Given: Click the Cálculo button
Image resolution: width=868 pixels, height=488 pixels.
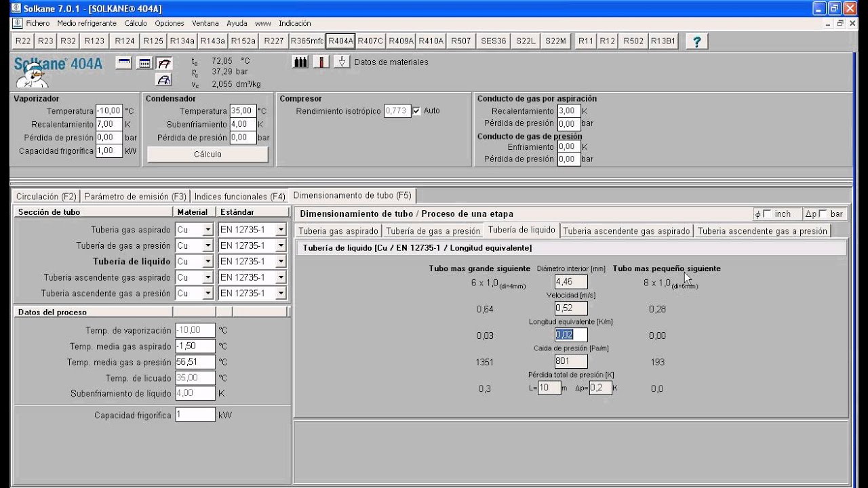Looking at the screenshot, I should click(208, 154).
